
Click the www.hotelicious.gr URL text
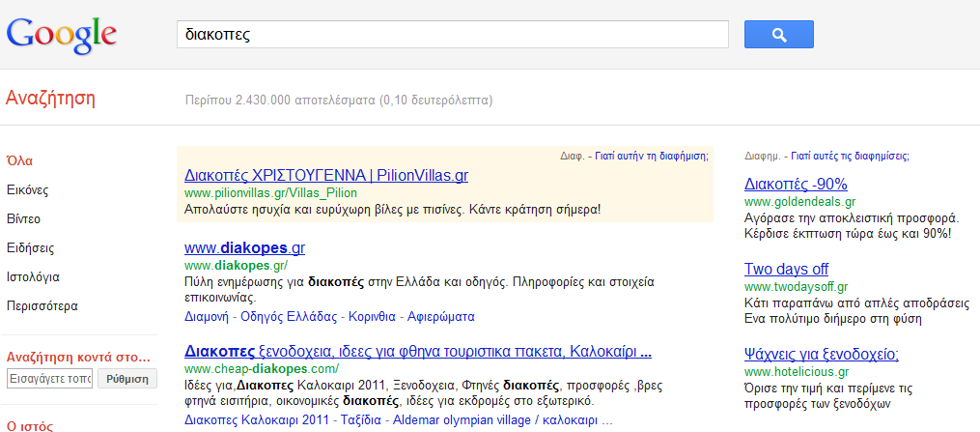(797, 373)
